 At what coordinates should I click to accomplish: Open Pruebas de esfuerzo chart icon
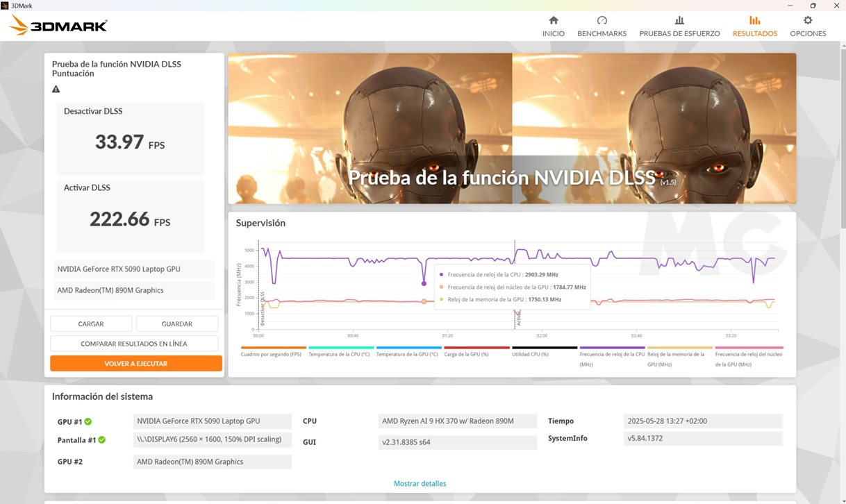pos(679,21)
